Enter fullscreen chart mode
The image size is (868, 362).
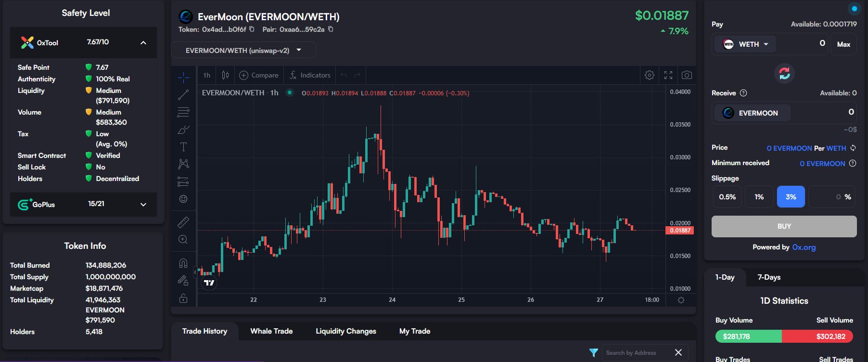(668, 75)
